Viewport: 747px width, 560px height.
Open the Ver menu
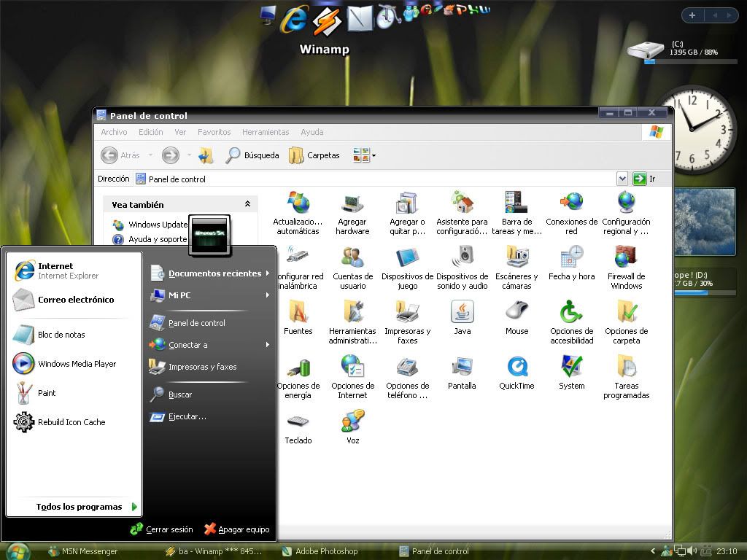click(x=180, y=132)
